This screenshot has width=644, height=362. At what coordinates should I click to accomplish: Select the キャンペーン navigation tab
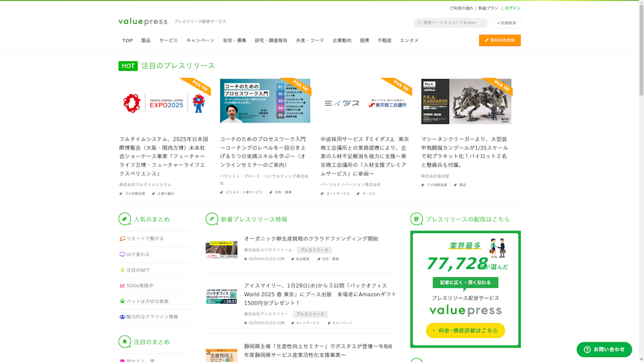[200, 40]
